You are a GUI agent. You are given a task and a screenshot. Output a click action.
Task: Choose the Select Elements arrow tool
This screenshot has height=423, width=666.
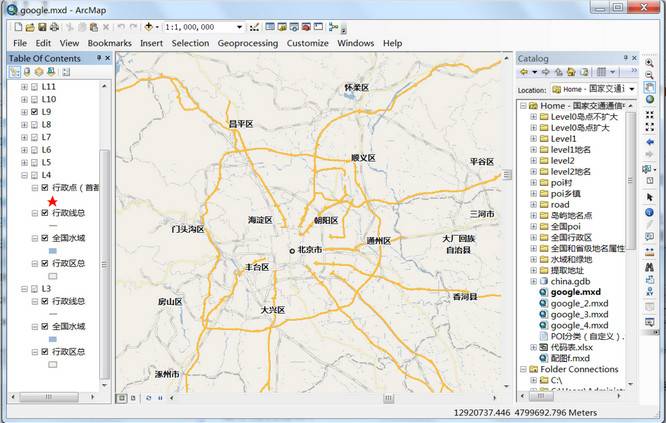click(649, 197)
